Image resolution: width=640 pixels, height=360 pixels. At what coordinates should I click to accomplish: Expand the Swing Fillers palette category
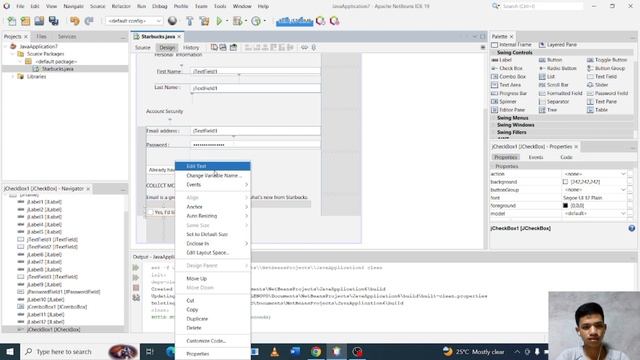(511, 132)
